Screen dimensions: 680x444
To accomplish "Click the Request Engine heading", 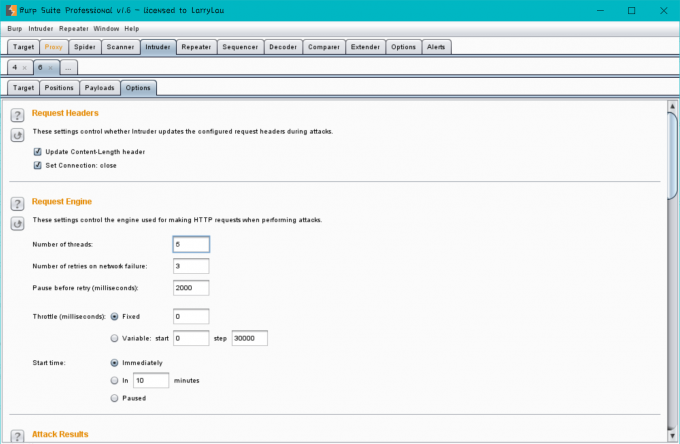I will click(62, 202).
